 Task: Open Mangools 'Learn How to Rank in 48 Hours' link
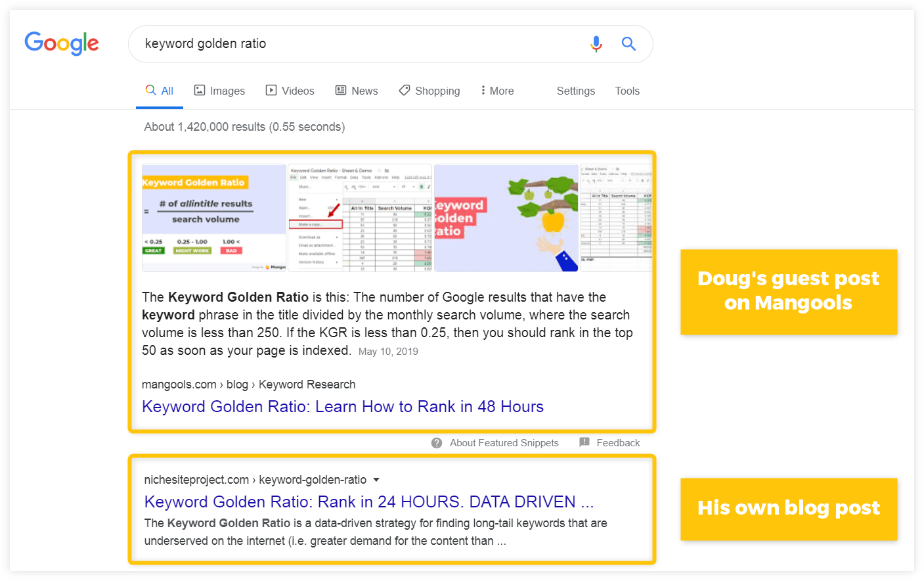pyautogui.click(x=343, y=407)
